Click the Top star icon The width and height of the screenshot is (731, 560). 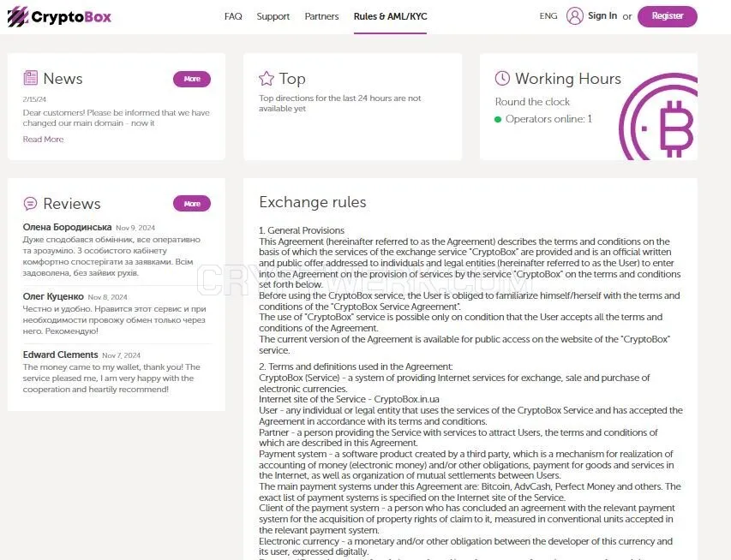click(x=267, y=78)
